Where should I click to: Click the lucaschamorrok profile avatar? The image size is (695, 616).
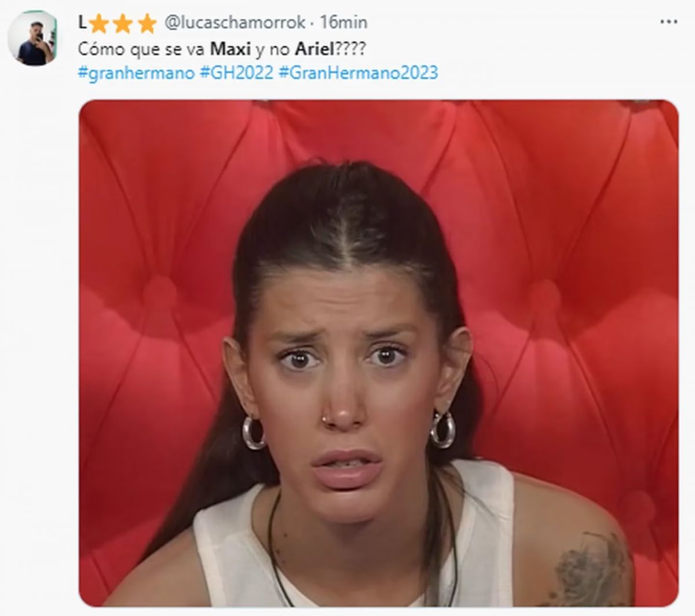(34, 38)
